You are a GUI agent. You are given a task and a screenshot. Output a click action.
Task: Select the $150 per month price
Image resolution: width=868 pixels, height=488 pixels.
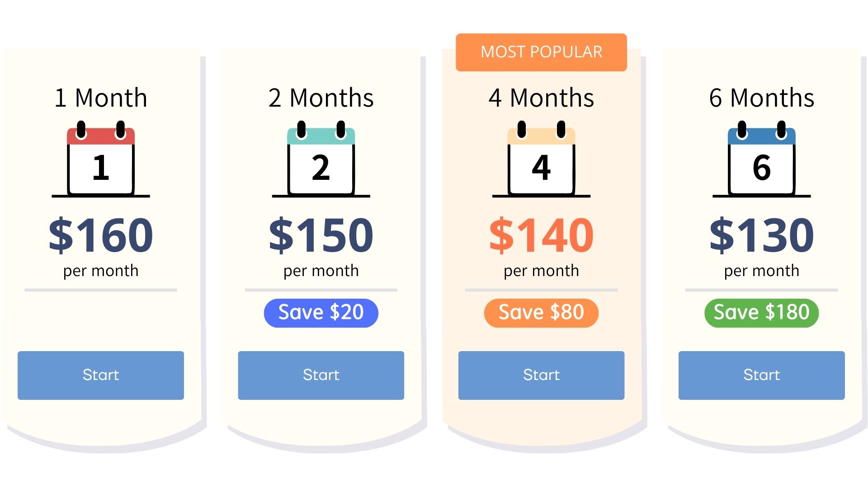coord(321,235)
